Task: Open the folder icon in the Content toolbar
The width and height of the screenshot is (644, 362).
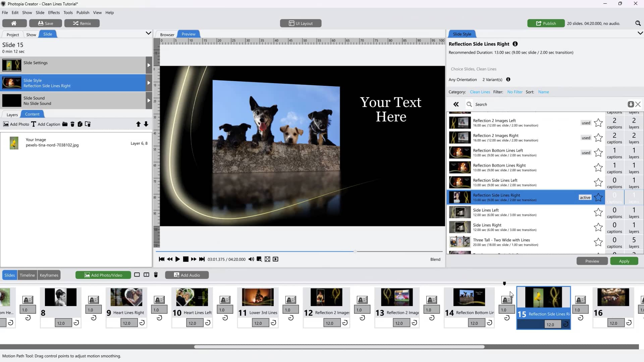Action: click(x=64, y=124)
